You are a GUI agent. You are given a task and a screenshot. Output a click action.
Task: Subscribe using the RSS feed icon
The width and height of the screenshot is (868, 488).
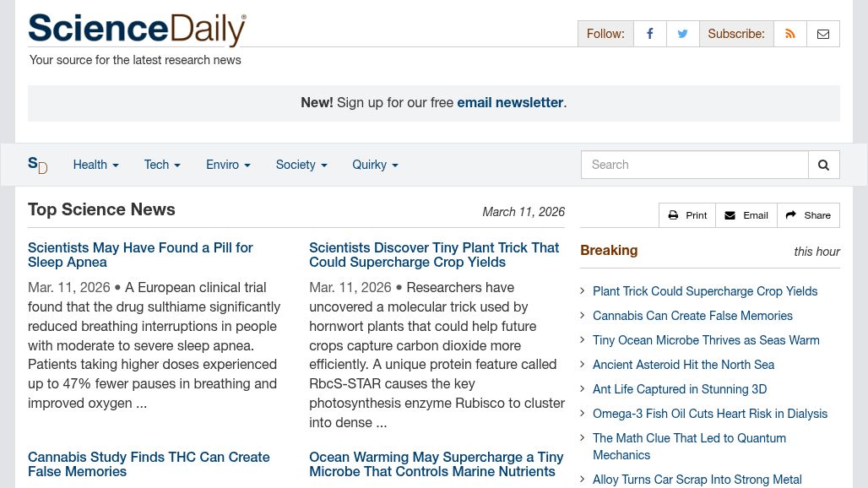pyautogui.click(x=790, y=34)
